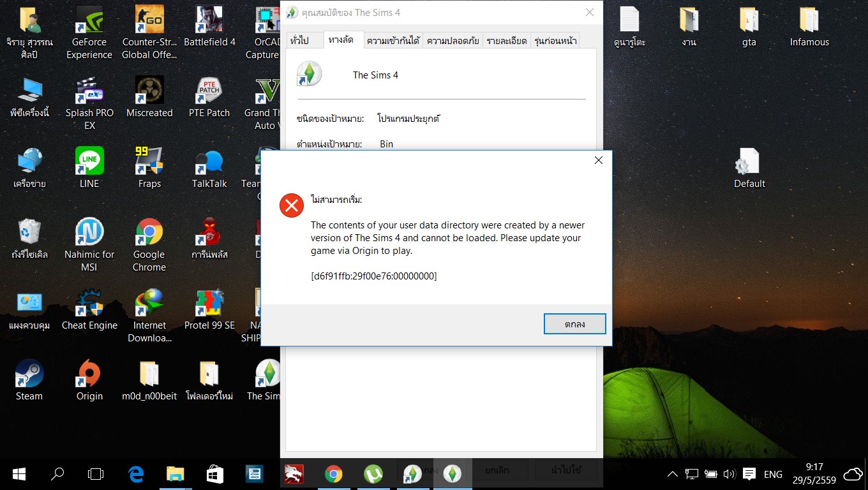
Task: Click นำไปใช้ button in properties window
Action: click(565, 470)
